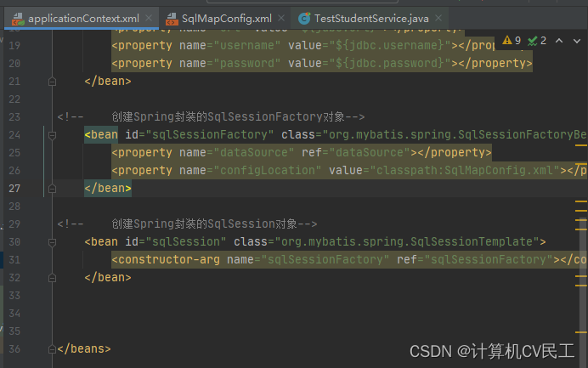Screen dimensions: 588x368
Task: Open the SqlMapConfig.xml tab
Action: [x=227, y=19]
